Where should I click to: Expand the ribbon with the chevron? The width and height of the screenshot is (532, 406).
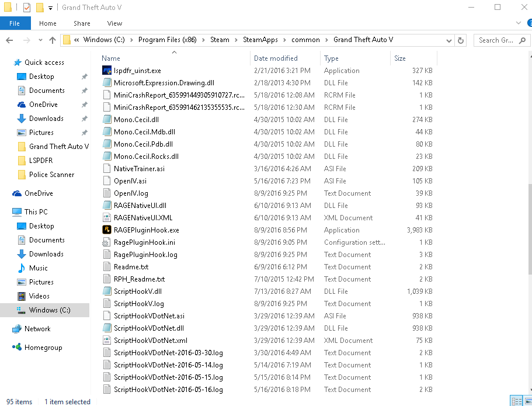tap(519, 23)
